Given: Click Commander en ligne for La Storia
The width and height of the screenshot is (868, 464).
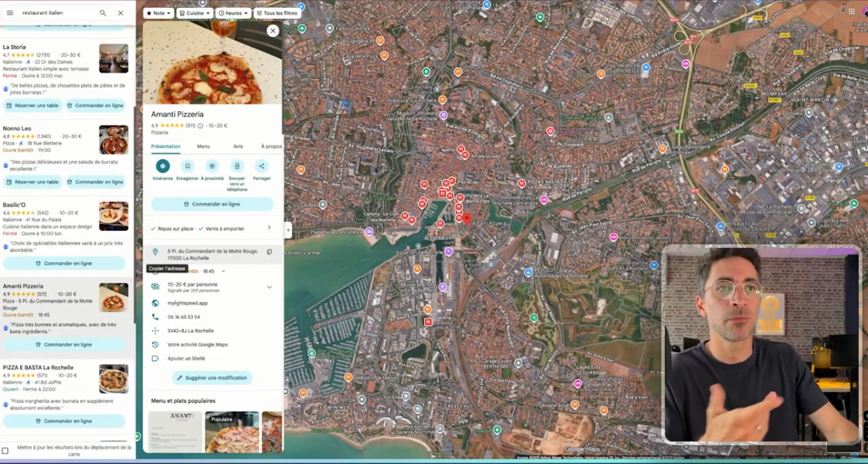Looking at the screenshot, I should tap(95, 106).
